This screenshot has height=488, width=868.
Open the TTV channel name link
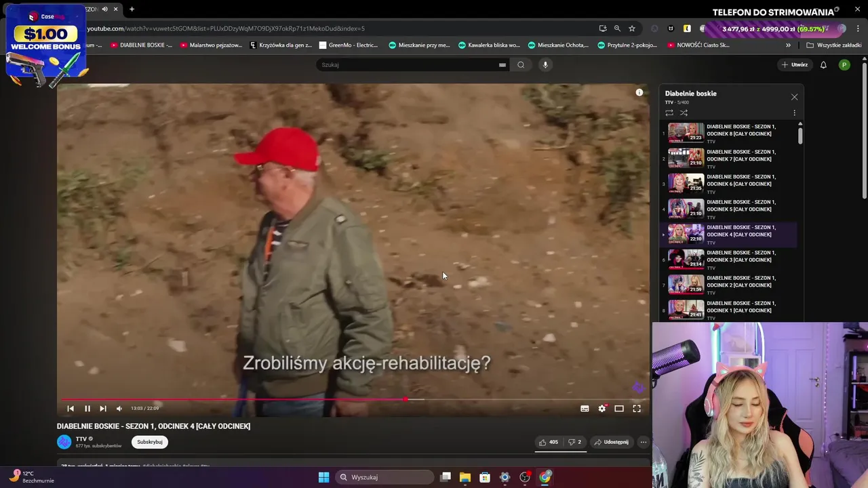pos(81,439)
